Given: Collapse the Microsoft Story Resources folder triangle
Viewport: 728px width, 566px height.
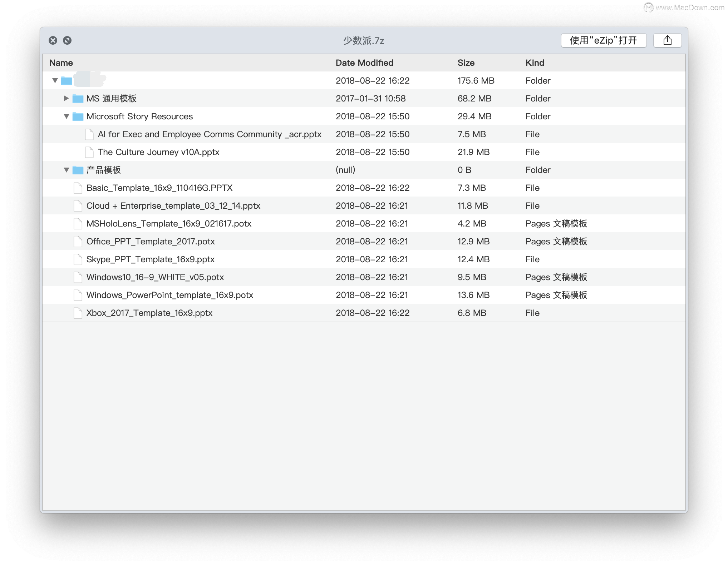Looking at the screenshot, I should [67, 116].
